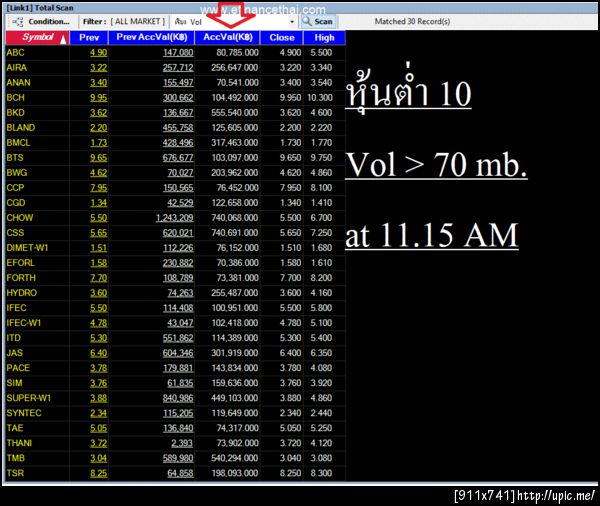Image resolution: width=600 pixels, height=506 pixels.
Task: Click Prev AccVal 1,243,209 for CHOW
Action: [x=174, y=218]
